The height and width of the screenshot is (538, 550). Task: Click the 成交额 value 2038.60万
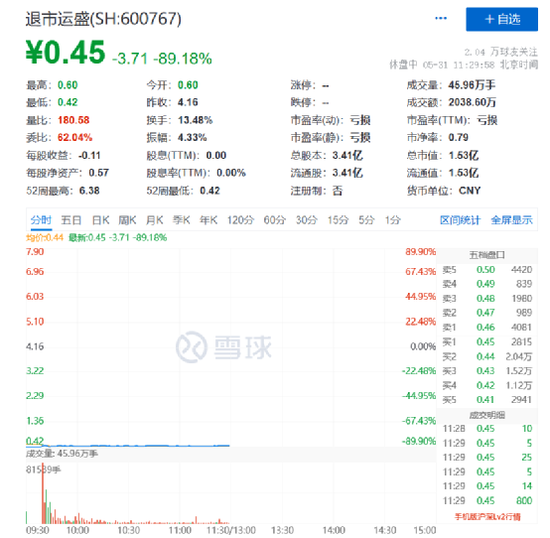coord(472,102)
